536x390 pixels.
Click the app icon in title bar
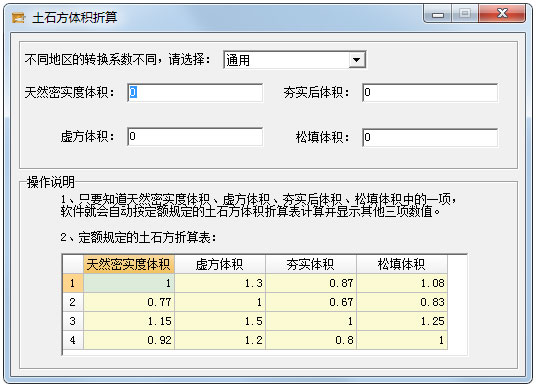pos(18,17)
